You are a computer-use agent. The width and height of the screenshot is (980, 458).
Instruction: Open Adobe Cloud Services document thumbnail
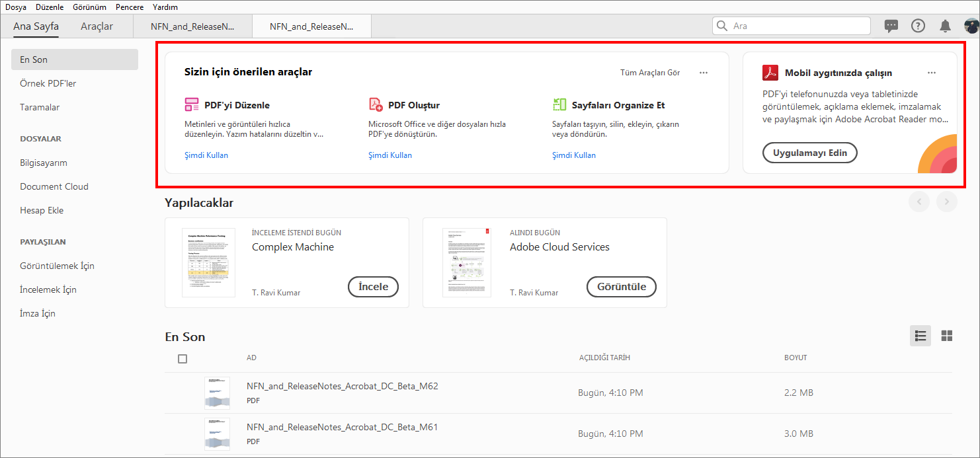pos(467,262)
